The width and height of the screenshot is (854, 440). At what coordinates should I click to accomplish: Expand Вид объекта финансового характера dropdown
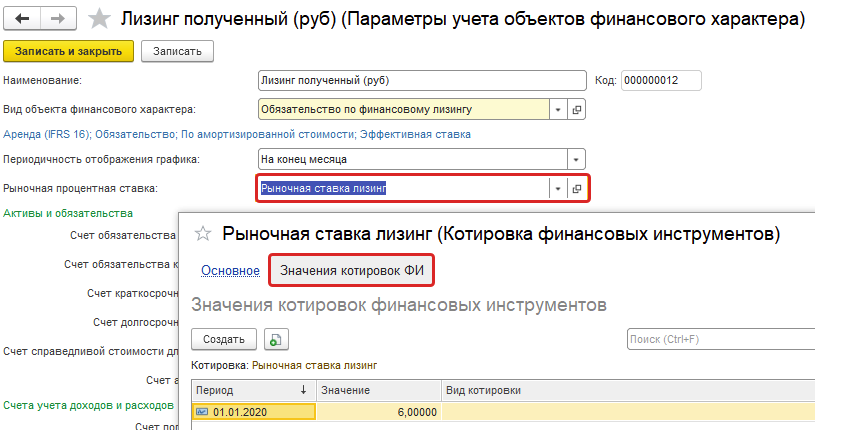(558, 109)
